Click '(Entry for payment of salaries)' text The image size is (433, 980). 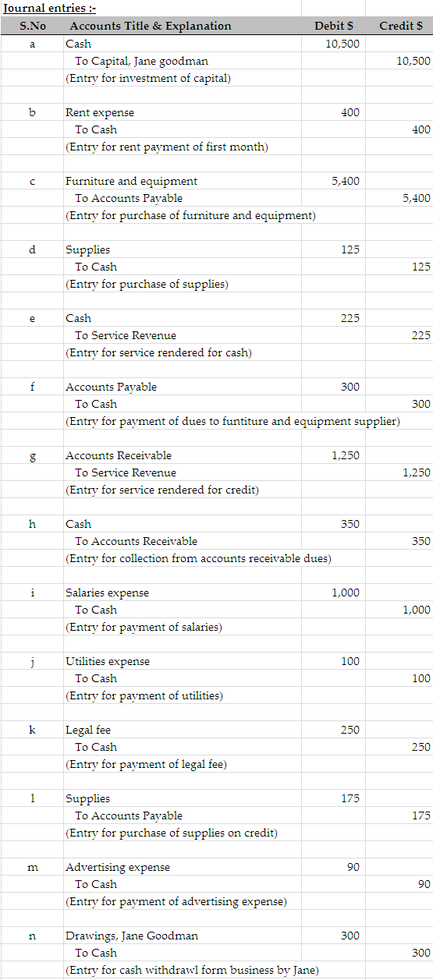point(144,627)
